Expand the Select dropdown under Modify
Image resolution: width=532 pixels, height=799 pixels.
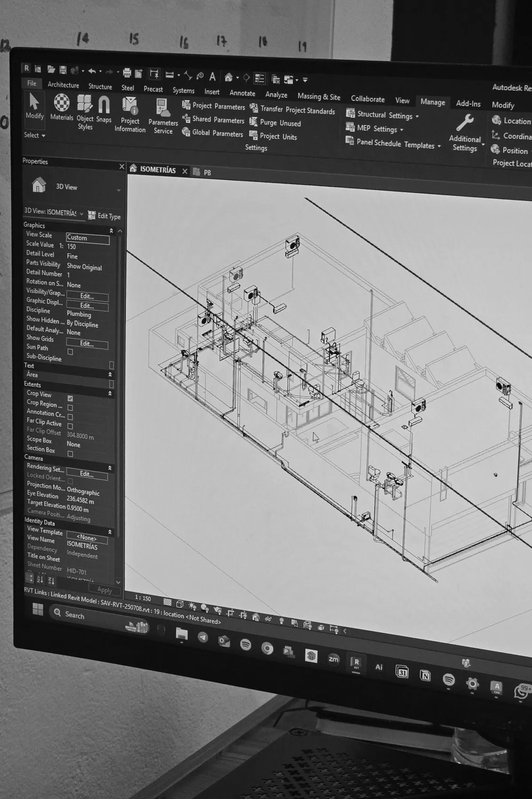(35, 135)
